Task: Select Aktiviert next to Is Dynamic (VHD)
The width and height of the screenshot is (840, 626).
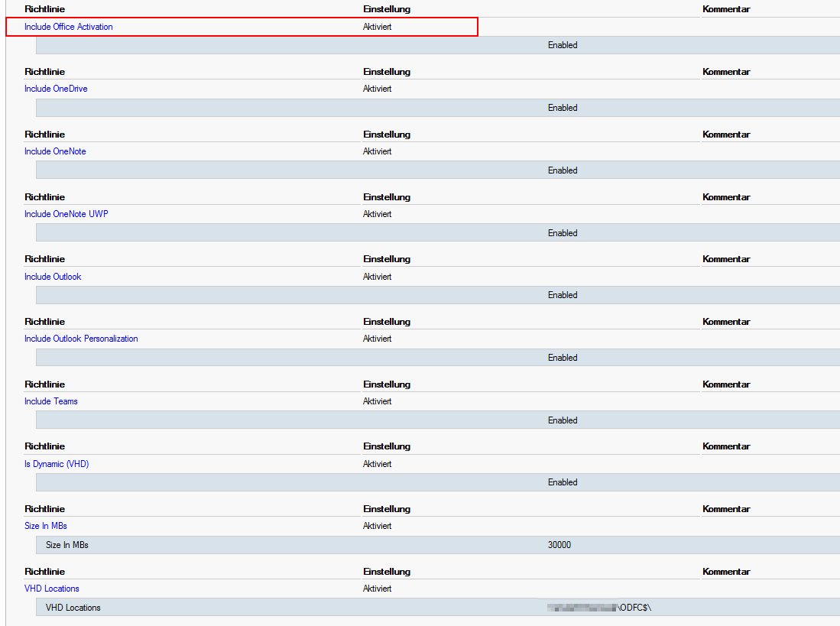Action: tap(377, 464)
